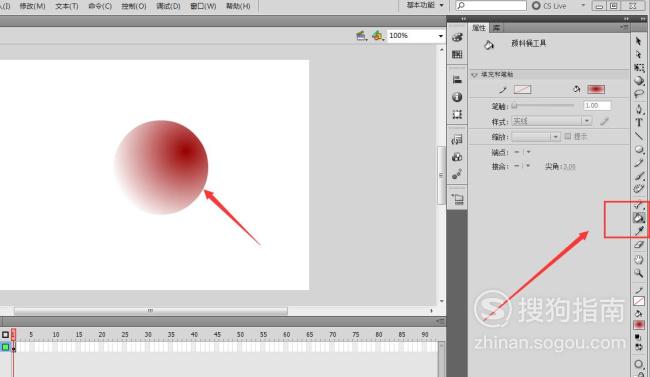650x377 pixels.
Task: Open the 帮助(H) menu
Action: tap(238, 6)
